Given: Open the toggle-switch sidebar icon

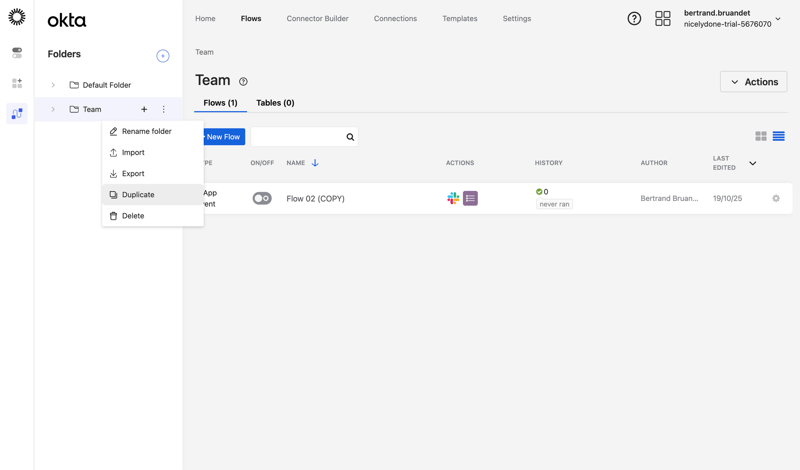Looking at the screenshot, I should coord(17,53).
